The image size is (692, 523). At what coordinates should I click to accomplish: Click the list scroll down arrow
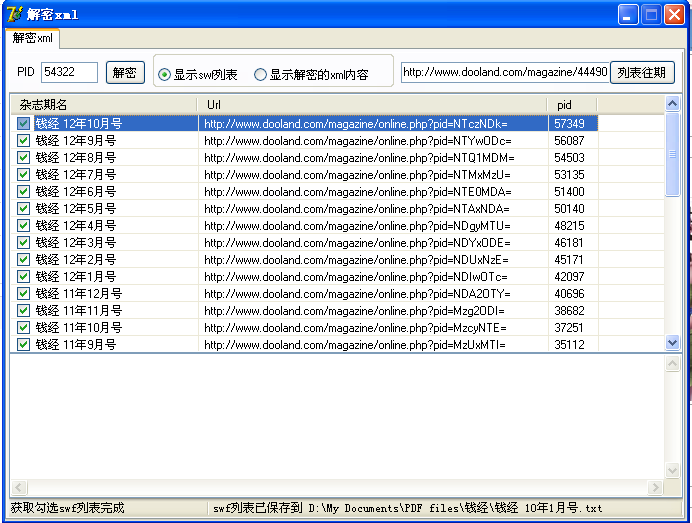click(x=672, y=342)
